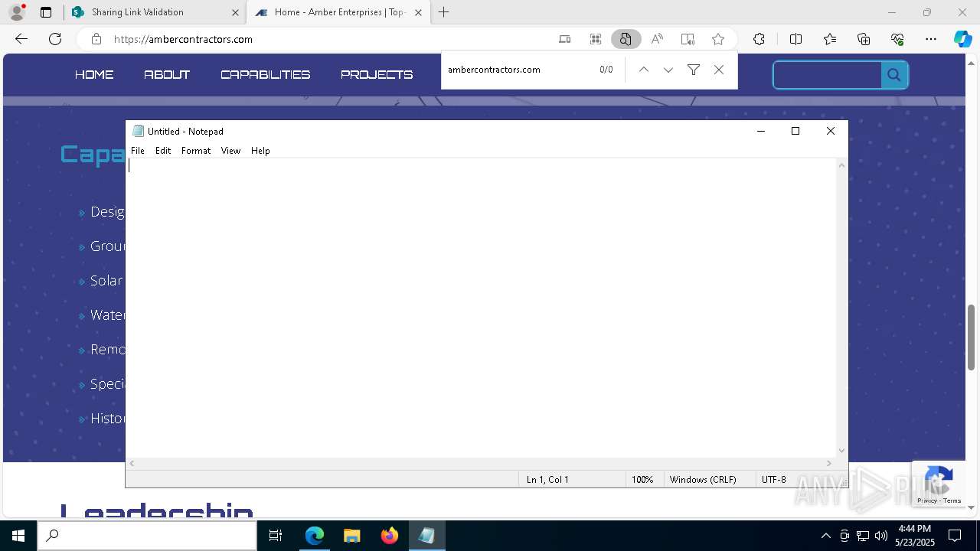This screenshot has width=980, height=551.
Task: Open Task View on taskbar
Action: [x=276, y=536]
